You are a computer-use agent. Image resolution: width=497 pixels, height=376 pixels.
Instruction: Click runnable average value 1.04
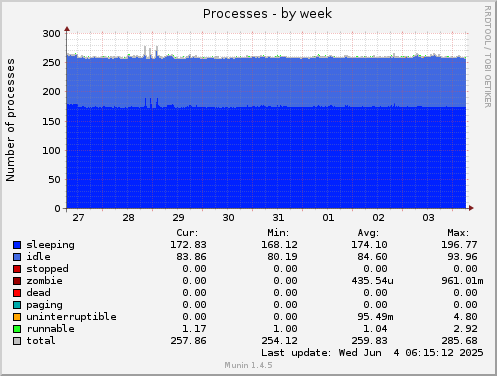tap(375, 329)
